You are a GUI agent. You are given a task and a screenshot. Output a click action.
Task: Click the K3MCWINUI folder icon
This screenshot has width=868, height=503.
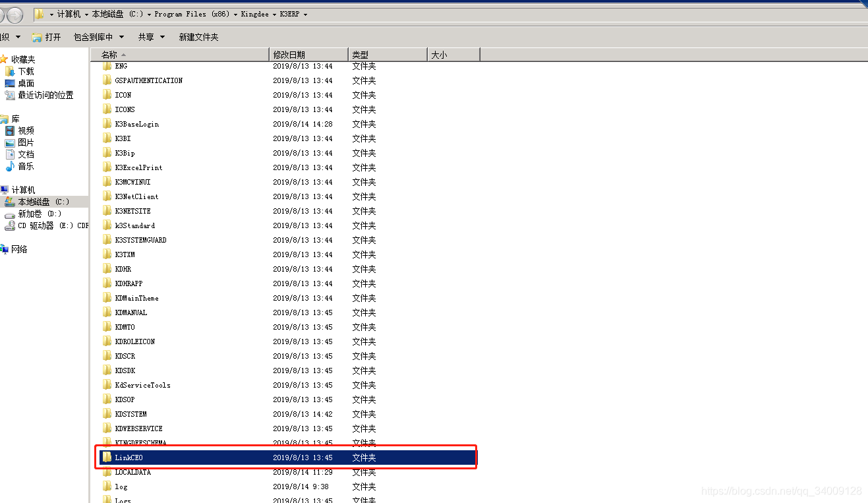[107, 182]
